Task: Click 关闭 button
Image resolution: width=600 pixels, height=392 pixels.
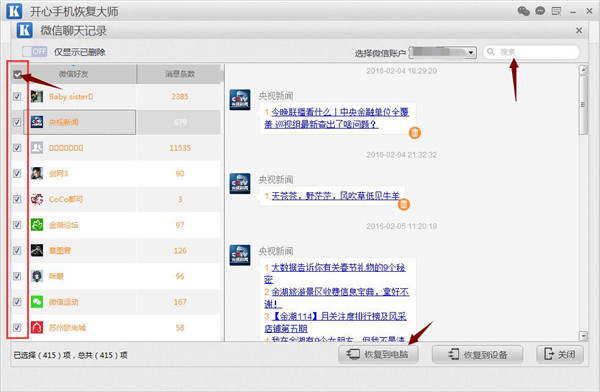Action: 560,354
